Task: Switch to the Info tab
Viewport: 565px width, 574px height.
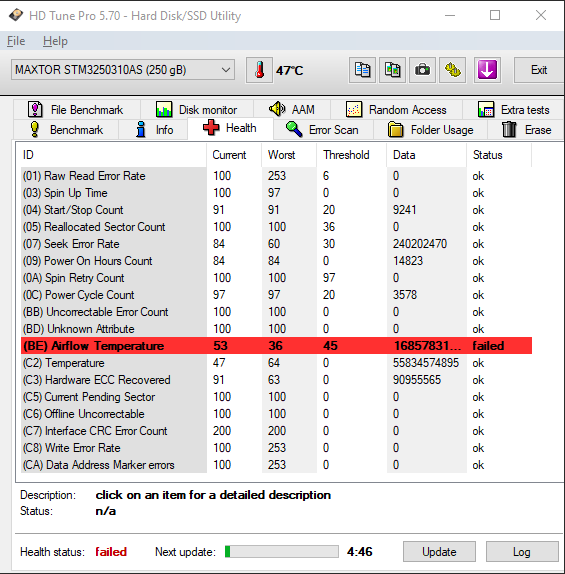Action: (153, 130)
